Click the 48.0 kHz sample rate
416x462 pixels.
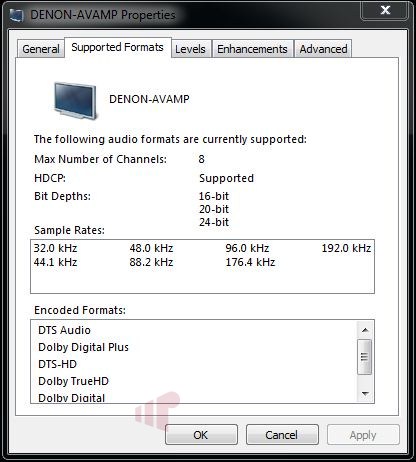[151, 248]
